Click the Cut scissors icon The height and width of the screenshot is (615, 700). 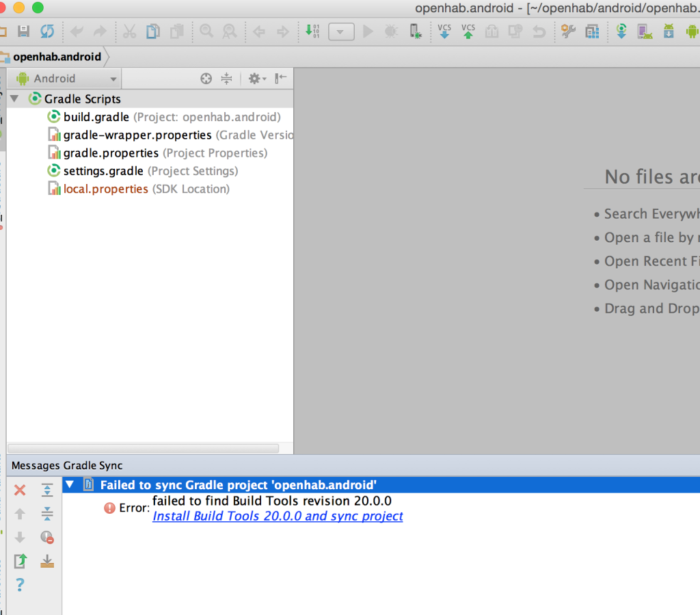coord(129,31)
